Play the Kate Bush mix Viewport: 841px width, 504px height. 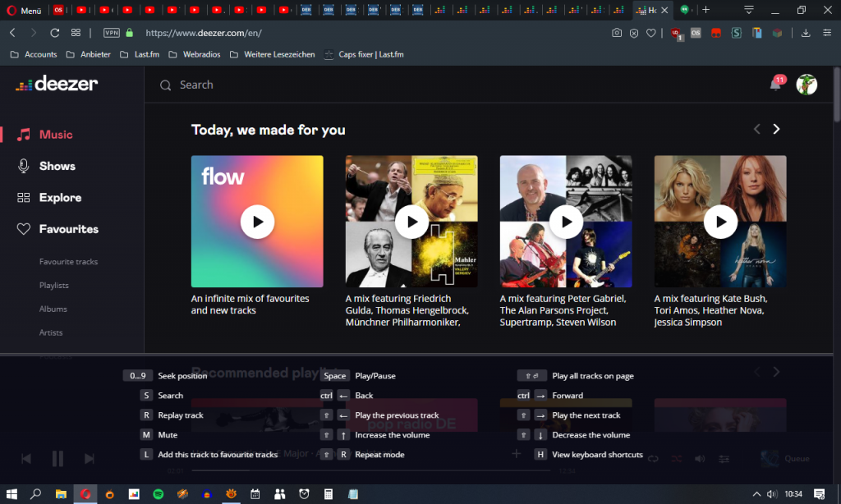click(720, 222)
